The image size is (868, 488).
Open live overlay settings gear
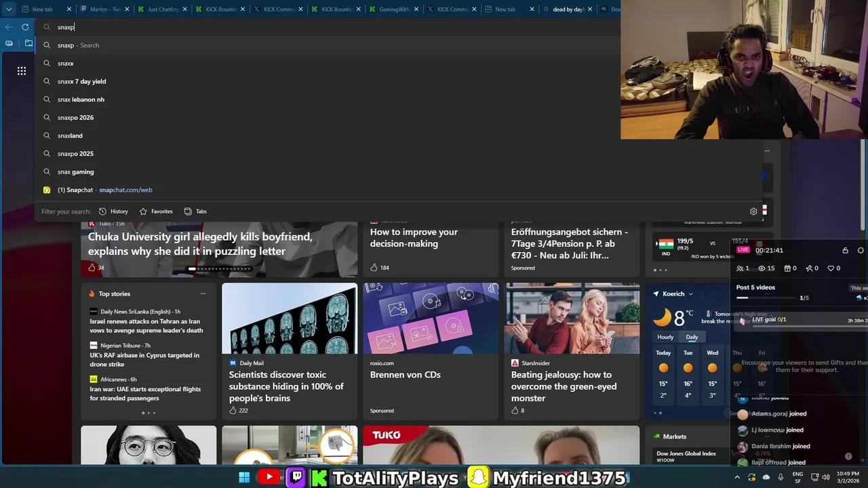(x=861, y=250)
